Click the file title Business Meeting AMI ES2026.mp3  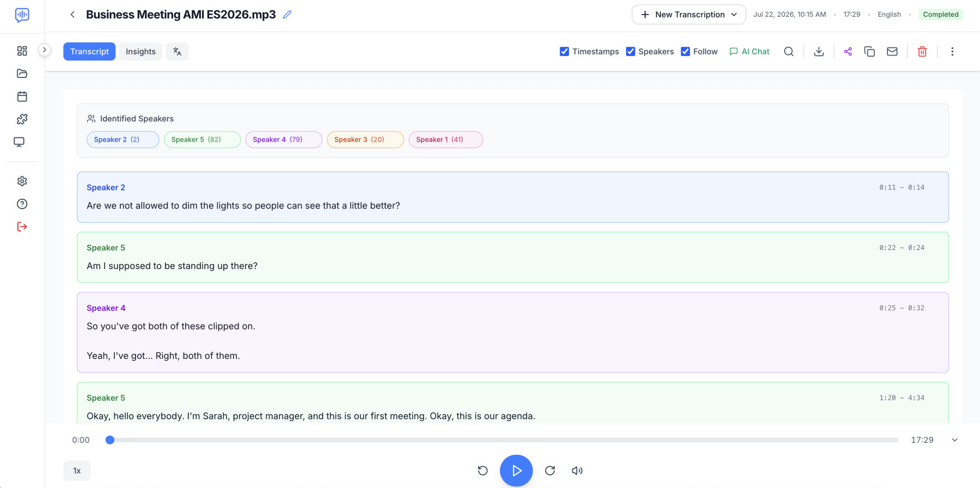pyautogui.click(x=181, y=15)
